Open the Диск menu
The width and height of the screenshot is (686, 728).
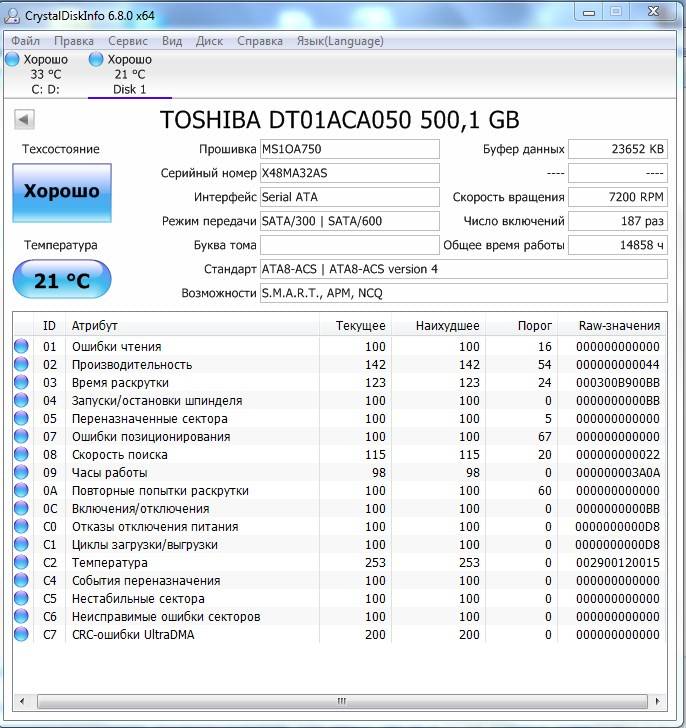pos(209,41)
